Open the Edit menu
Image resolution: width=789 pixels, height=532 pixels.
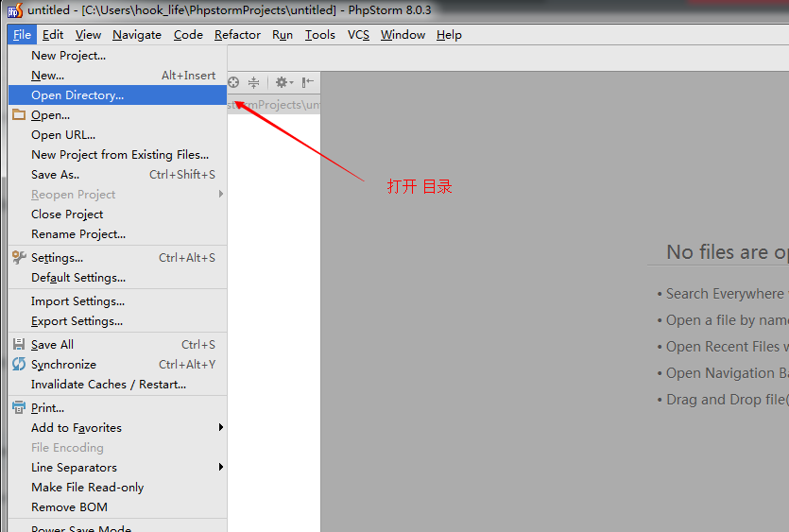[x=53, y=35]
